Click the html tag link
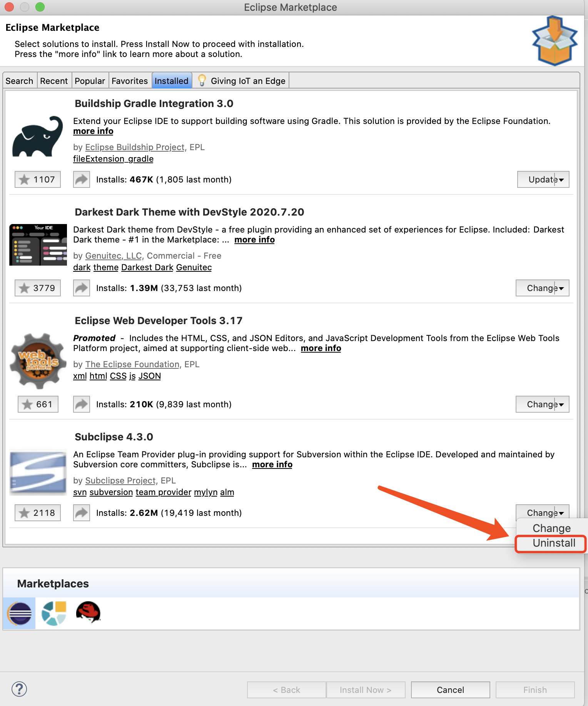The height and width of the screenshot is (706, 588). coord(98,376)
